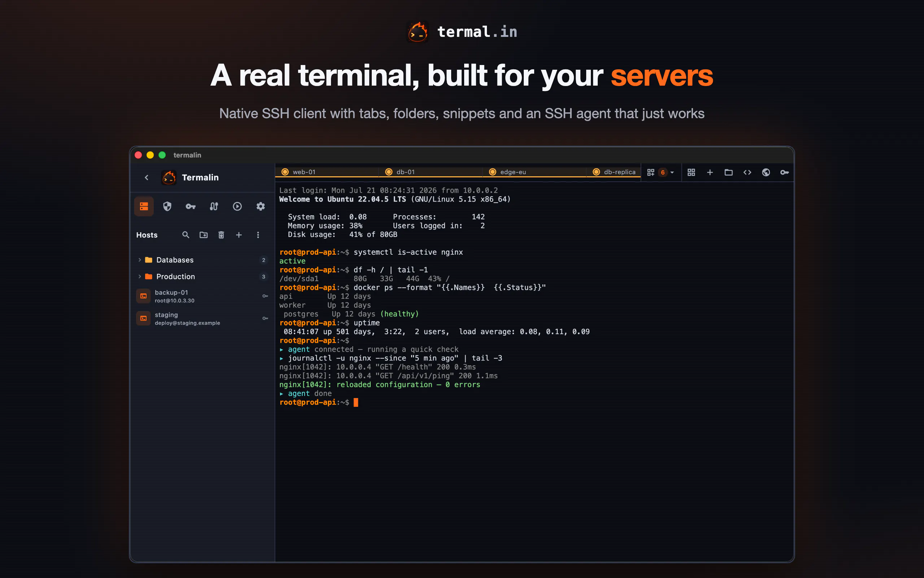Connect to the backup-01 host
The height and width of the screenshot is (578, 924).
click(202, 296)
